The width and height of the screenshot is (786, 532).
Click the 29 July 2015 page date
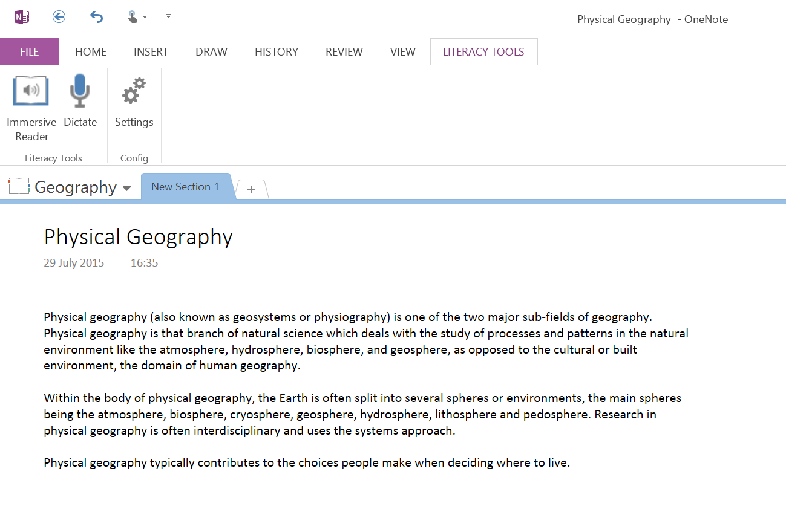74,263
